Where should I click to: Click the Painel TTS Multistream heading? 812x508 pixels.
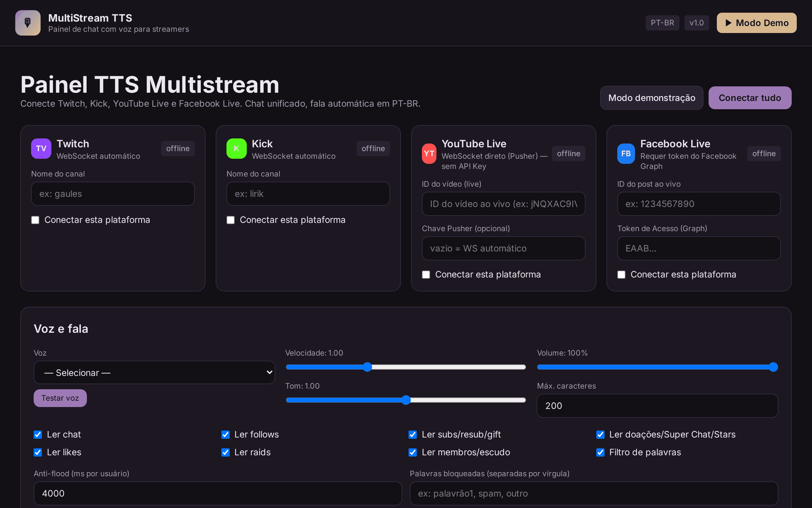click(x=150, y=84)
